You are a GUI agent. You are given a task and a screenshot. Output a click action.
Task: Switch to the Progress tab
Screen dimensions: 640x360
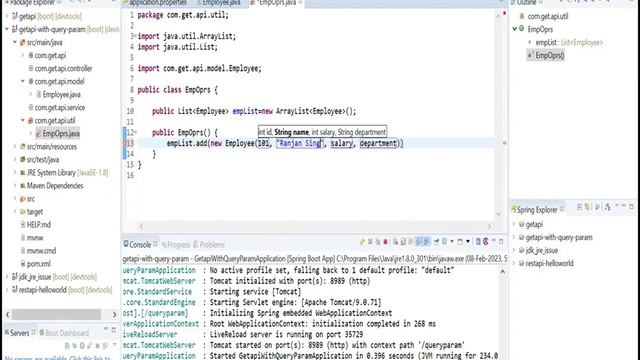coord(176,244)
